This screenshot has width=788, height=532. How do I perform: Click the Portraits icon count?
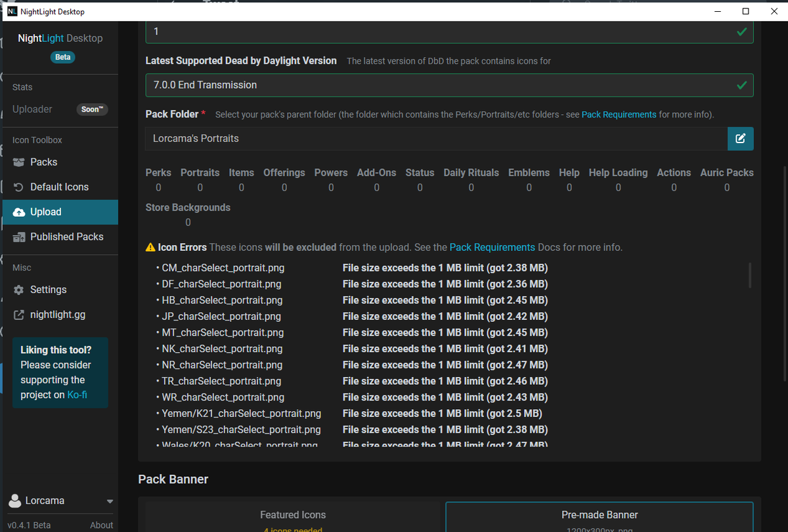(x=200, y=188)
